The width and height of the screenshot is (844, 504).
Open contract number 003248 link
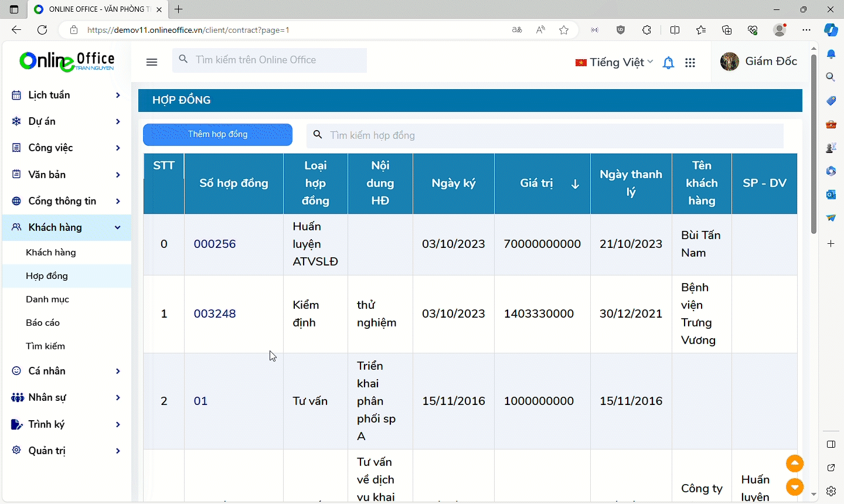click(215, 314)
